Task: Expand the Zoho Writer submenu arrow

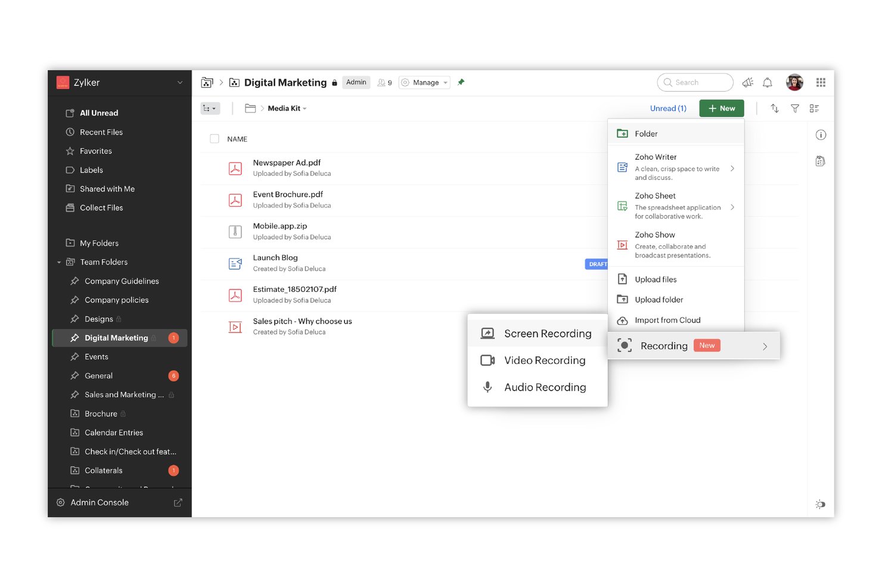Action: tap(732, 169)
